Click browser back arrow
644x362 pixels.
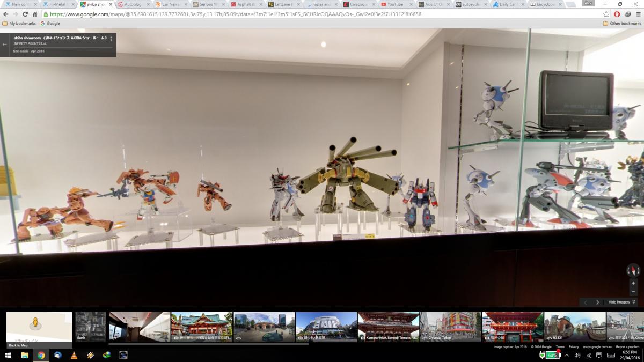pyautogui.click(x=5, y=14)
